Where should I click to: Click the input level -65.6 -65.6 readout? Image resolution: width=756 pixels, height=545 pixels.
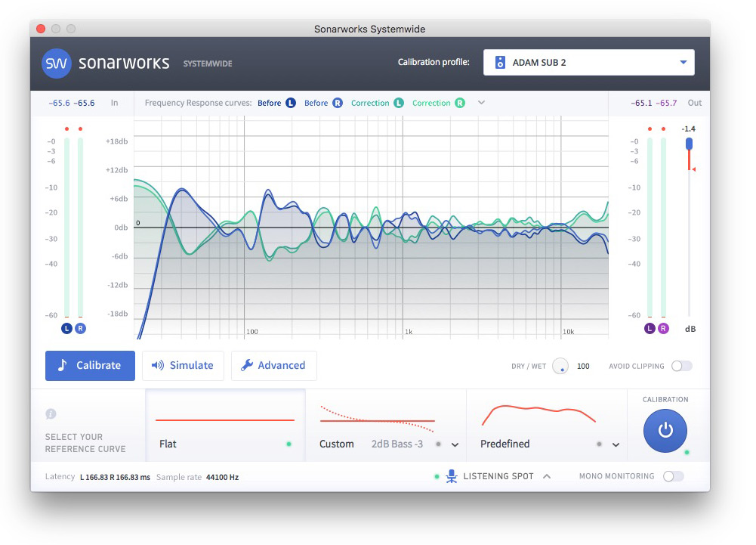click(x=71, y=103)
